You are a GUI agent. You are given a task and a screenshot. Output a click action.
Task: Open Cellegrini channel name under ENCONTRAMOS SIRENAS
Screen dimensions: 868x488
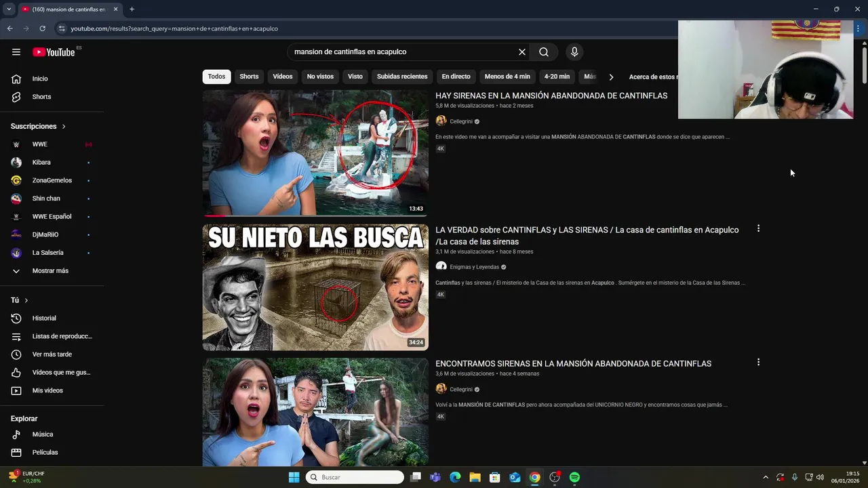[x=461, y=390]
